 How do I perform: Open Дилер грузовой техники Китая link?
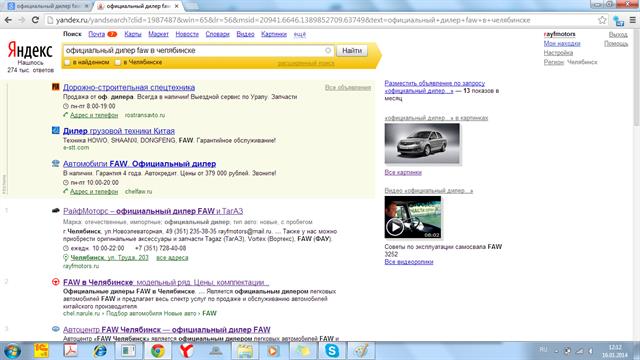pos(119,131)
